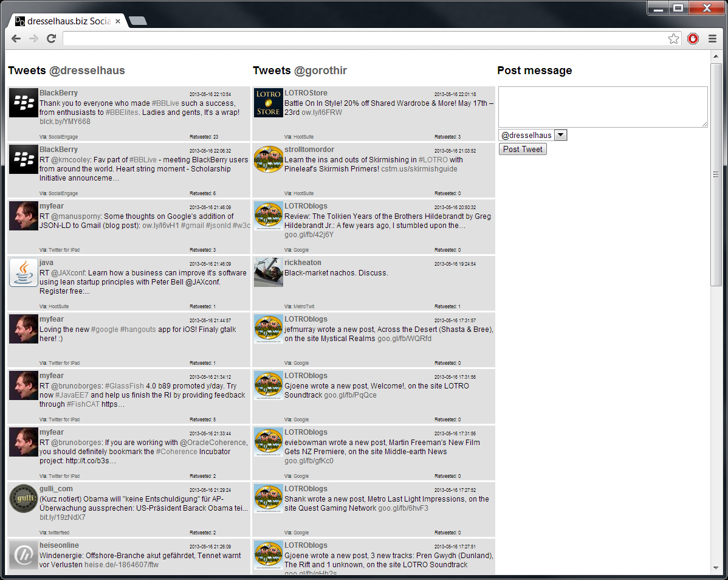Open the @OracleCoherence mention

213,443
